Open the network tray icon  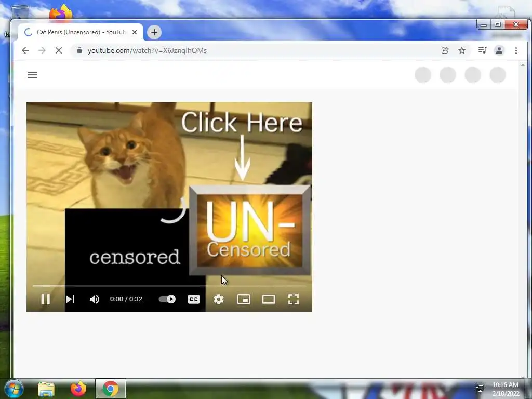pyautogui.click(x=480, y=388)
